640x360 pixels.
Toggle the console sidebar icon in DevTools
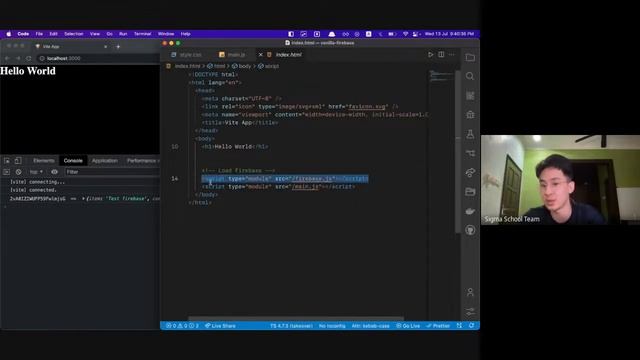tap(6, 172)
